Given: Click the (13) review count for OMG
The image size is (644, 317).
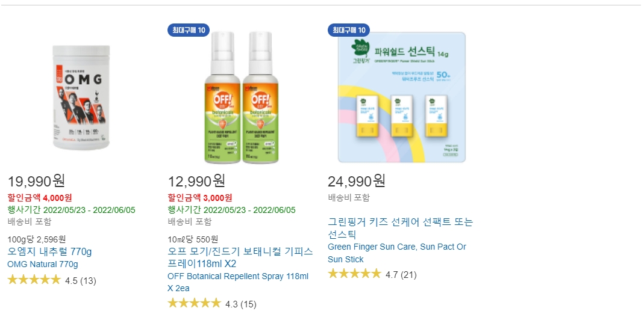Looking at the screenshot, I should (x=88, y=281).
